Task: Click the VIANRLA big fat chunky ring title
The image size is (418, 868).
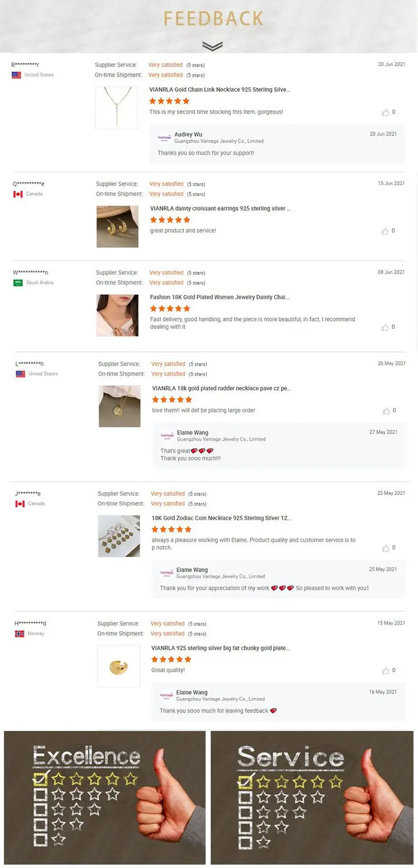Action: tap(220, 648)
